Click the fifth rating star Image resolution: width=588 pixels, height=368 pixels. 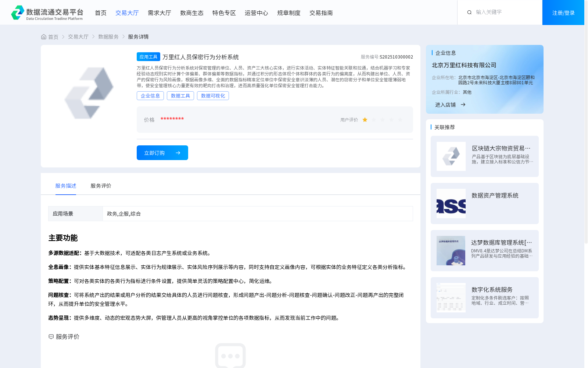[400, 120]
